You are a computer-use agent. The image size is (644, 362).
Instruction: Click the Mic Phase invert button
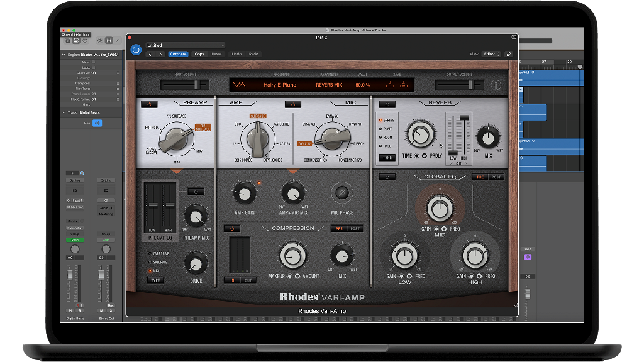[341, 193]
